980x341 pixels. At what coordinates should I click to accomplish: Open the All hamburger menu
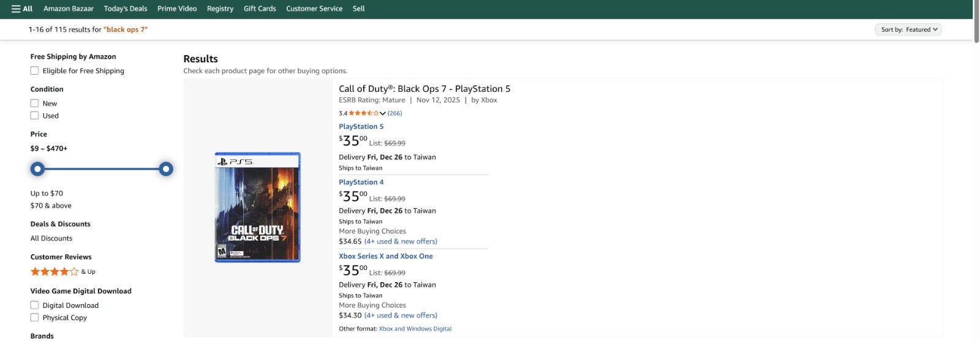[x=22, y=9]
